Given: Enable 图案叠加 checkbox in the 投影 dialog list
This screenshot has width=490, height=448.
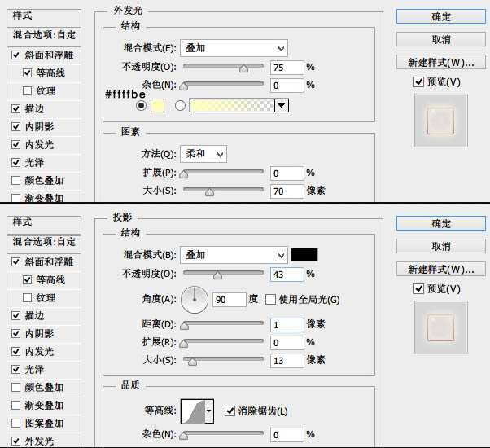Looking at the screenshot, I should click(x=15, y=423).
